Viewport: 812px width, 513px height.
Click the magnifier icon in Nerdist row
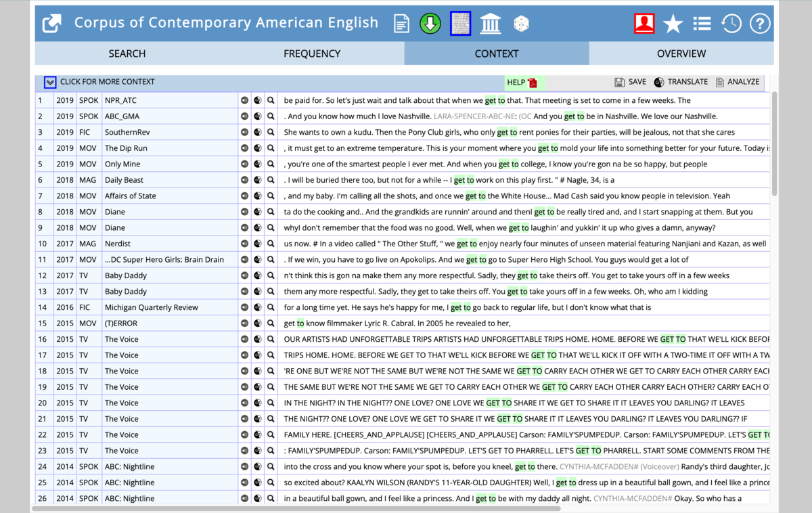271,244
